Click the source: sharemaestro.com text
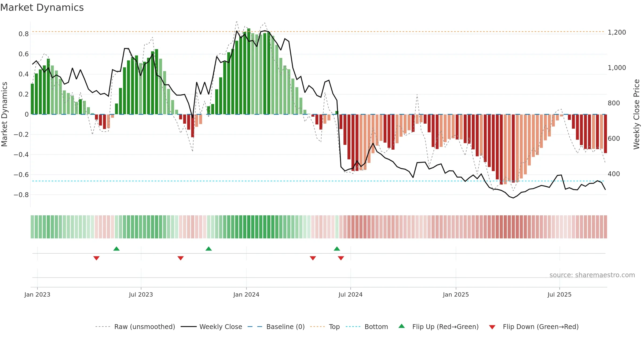This screenshot has height=362, width=644. coord(592,275)
